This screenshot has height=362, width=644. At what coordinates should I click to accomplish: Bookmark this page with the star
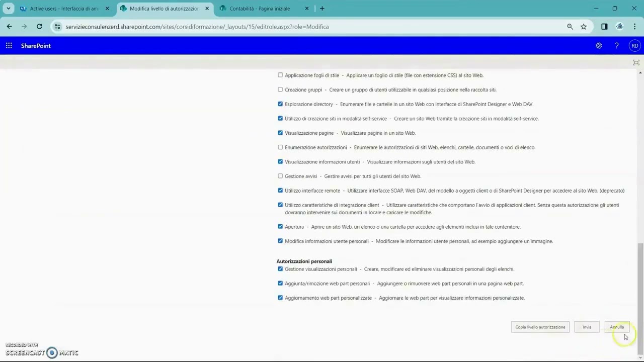point(584,27)
